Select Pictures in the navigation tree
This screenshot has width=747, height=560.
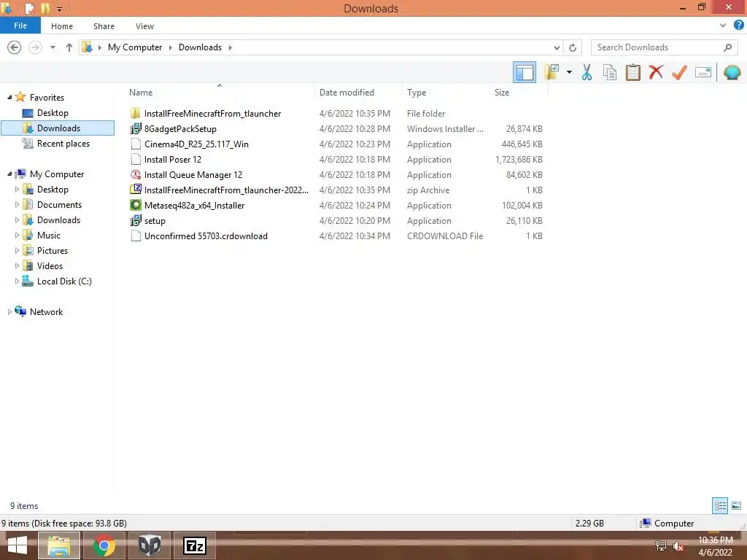coord(53,251)
